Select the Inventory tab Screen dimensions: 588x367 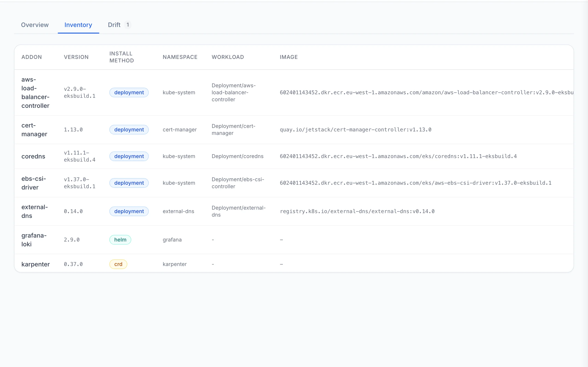point(78,25)
